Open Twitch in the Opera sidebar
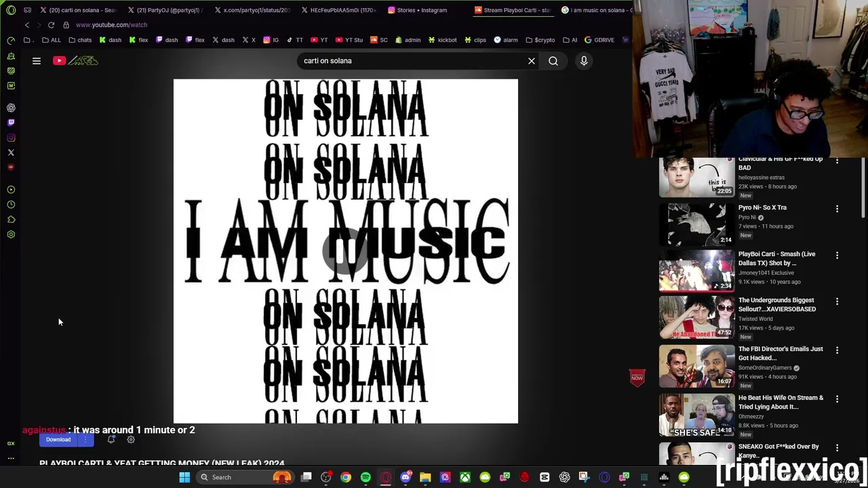This screenshot has width=868, height=488. point(11,123)
